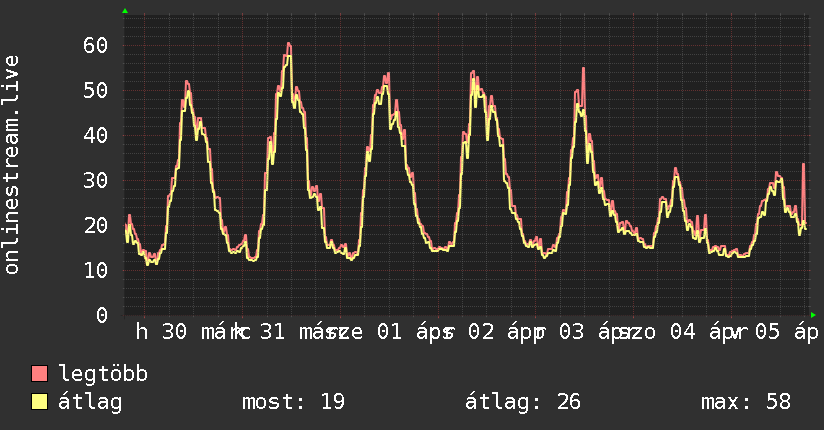Select the legtöbb legend label
The width and height of the screenshot is (824, 430).
tap(103, 374)
